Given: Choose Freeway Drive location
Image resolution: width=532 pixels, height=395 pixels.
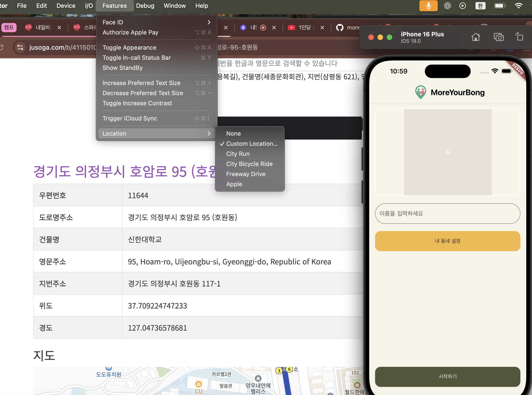Looking at the screenshot, I should tap(246, 174).
